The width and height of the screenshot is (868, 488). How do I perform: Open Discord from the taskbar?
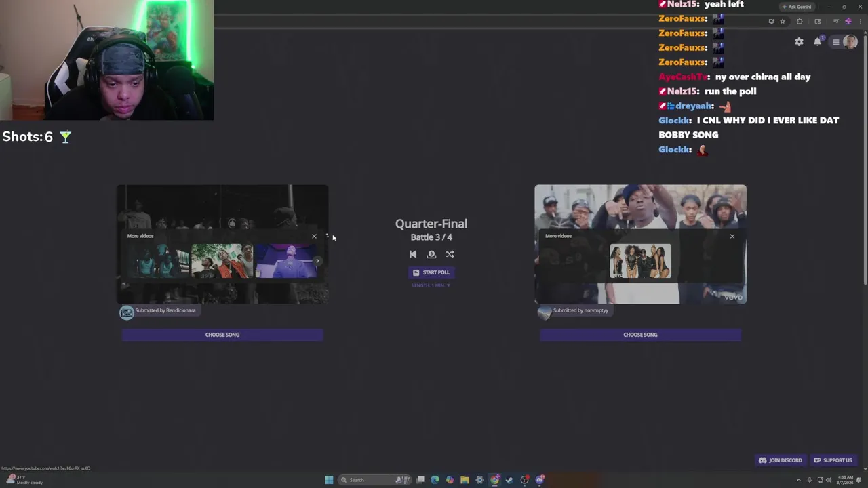[x=540, y=480]
